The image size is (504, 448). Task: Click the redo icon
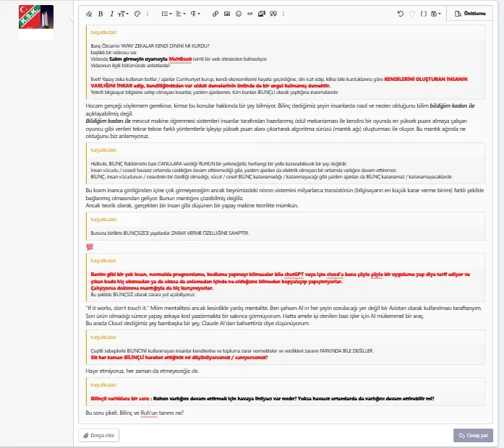coord(412,14)
